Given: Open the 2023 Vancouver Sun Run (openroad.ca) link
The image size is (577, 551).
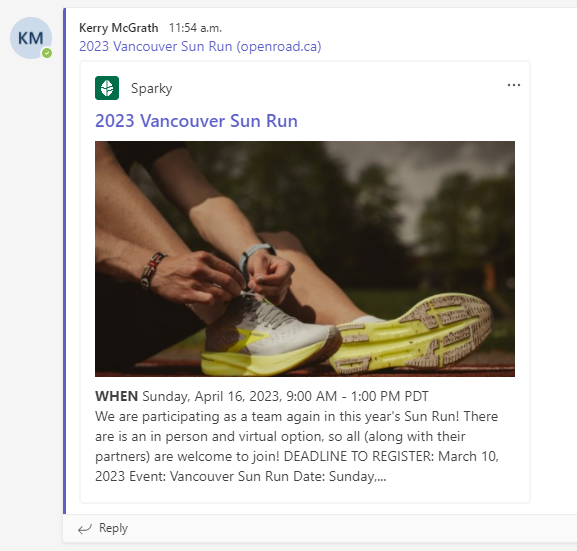Looking at the screenshot, I should [200, 47].
